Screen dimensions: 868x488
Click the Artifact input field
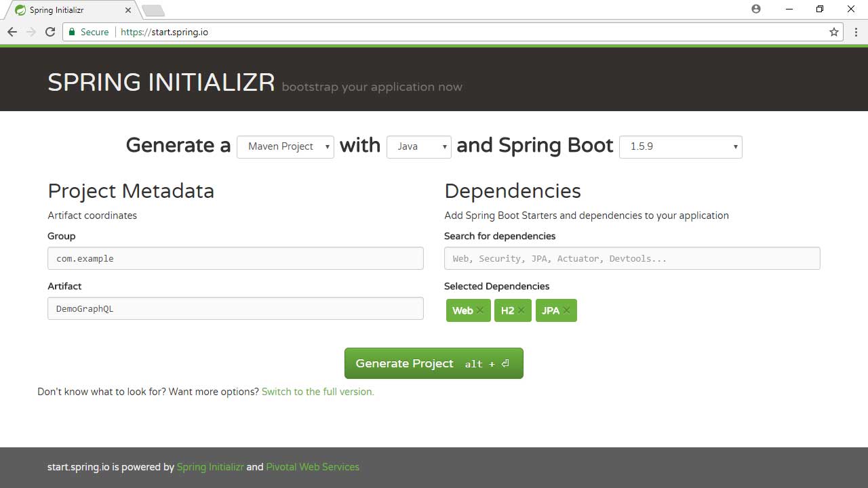(x=235, y=308)
